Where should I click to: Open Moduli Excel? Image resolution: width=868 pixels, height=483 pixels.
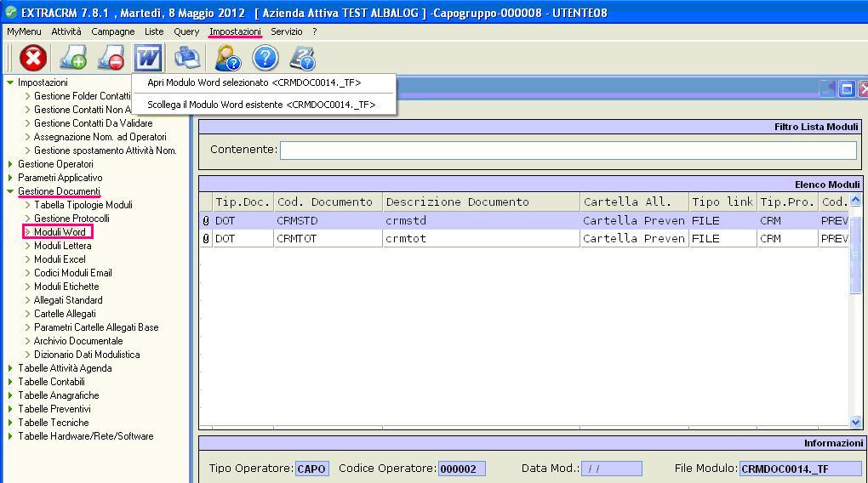click(60, 259)
